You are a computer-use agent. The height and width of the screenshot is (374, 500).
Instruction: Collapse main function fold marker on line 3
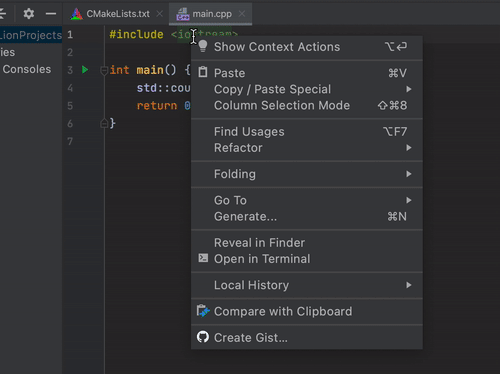[x=104, y=70]
